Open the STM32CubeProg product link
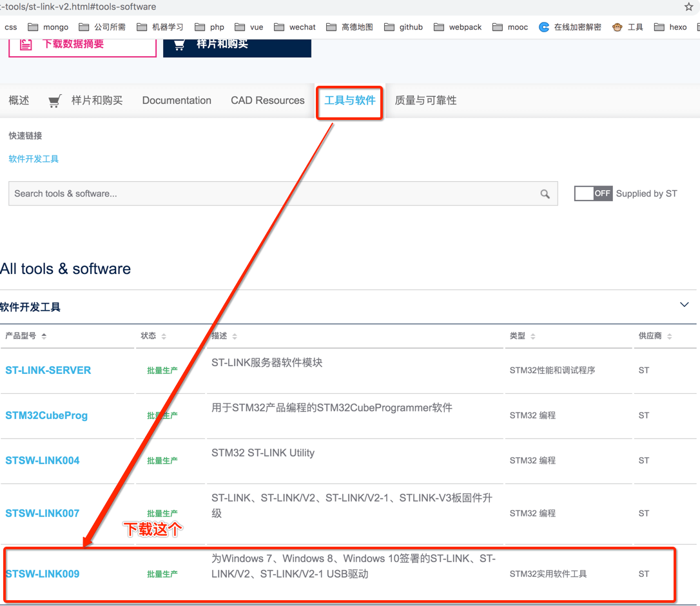This screenshot has width=700, height=606. (46, 415)
